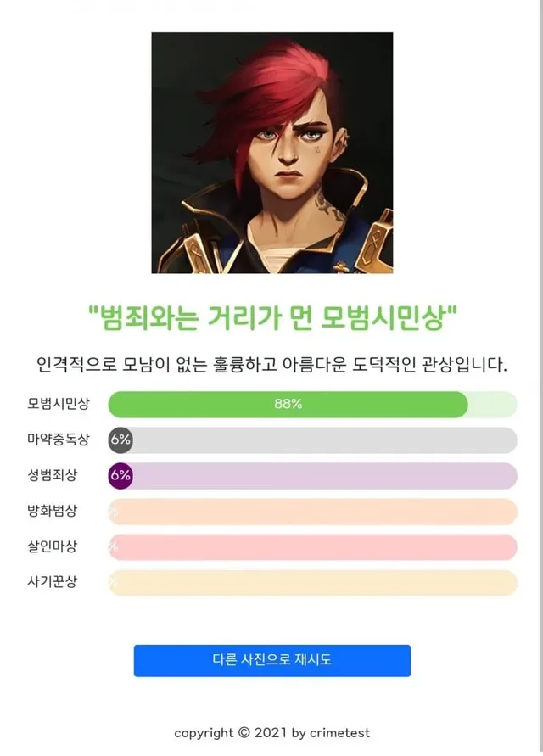Image resolution: width=543 pixels, height=756 pixels.
Task: Click the green 모범시민상 result heading
Action: click(271, 319)
